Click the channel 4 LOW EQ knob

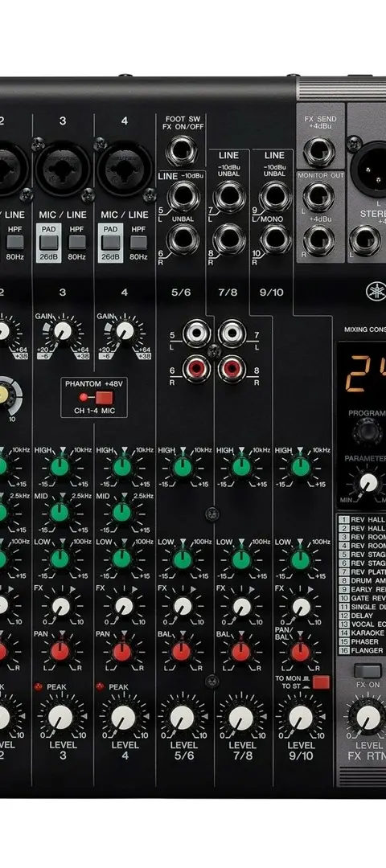122,559
